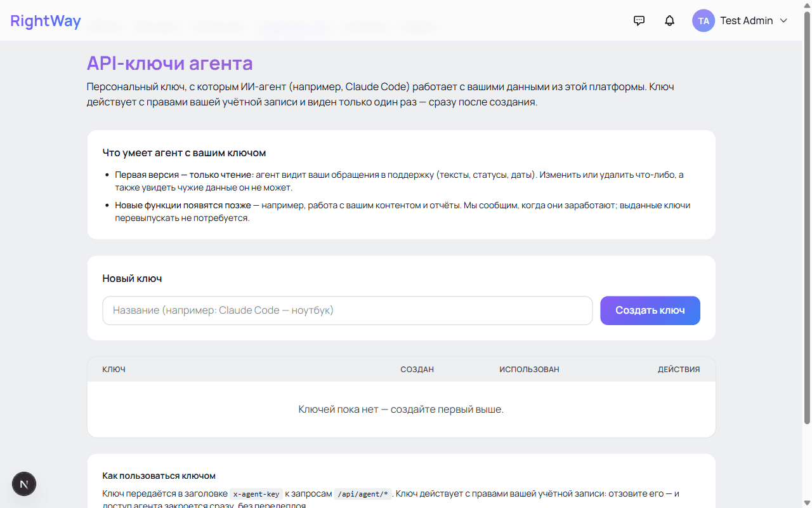This screenshot has width=812, height=508.
Task: Open the chat messages icon
Action: click(x=639, y=20)
